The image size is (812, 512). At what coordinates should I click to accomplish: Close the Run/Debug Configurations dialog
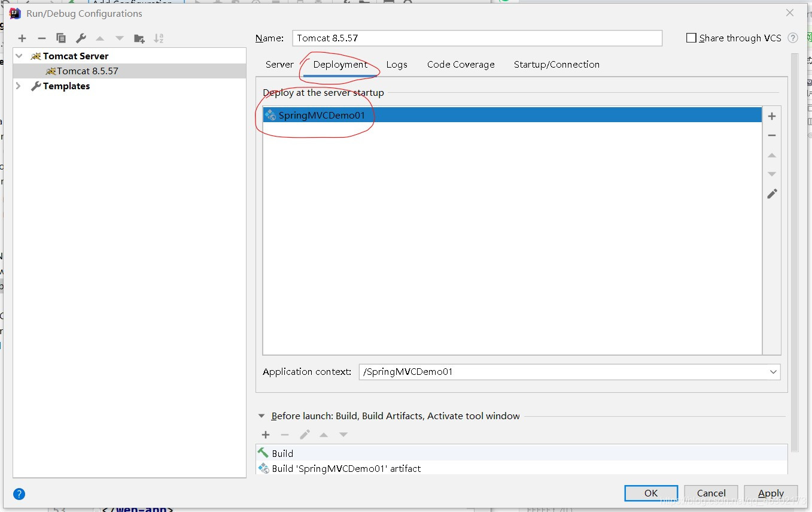click(790, 13)
